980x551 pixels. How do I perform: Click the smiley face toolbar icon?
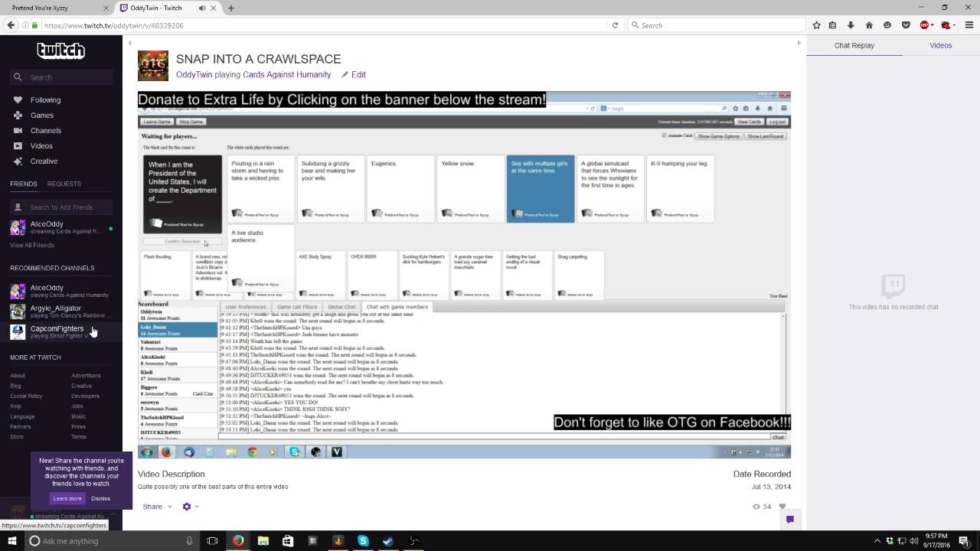click(x=887, y=25)
